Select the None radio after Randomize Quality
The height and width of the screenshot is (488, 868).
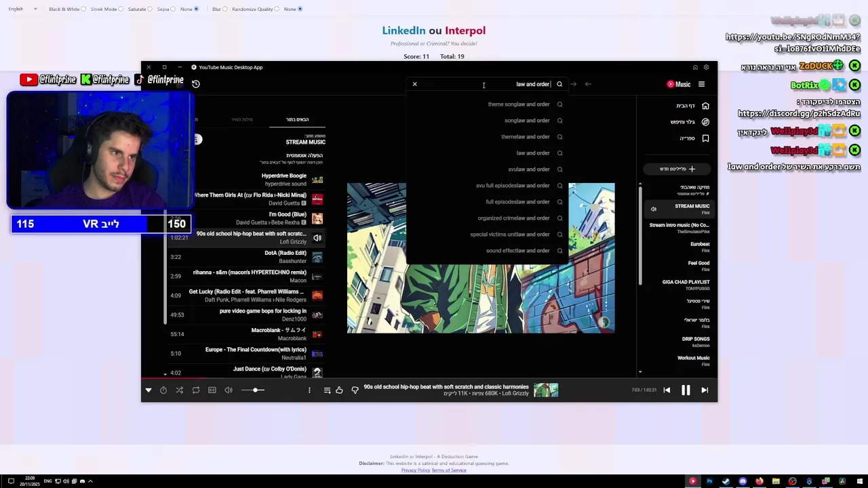[x=300, y=9]
